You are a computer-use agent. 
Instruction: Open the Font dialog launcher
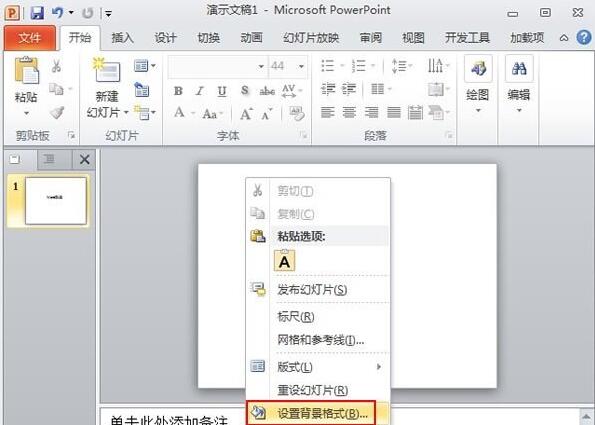coord(304,135)
